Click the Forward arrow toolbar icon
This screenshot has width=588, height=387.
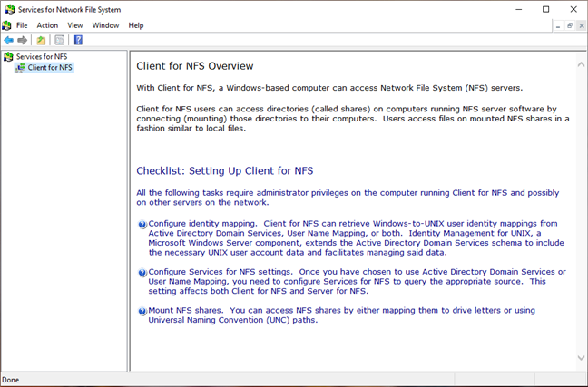tap(22, 40)
